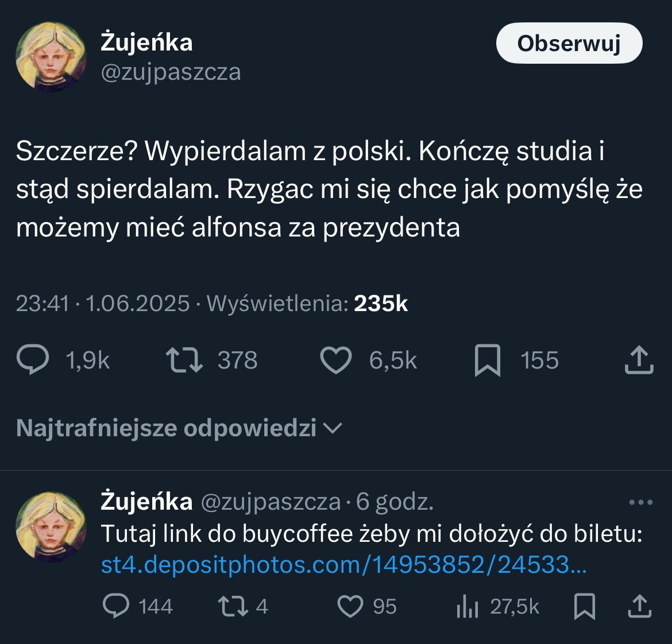The height and width of the screenshot is (644, 672).
Task: Follow user with Obserwuj button
Action: (x=569, y=43)
